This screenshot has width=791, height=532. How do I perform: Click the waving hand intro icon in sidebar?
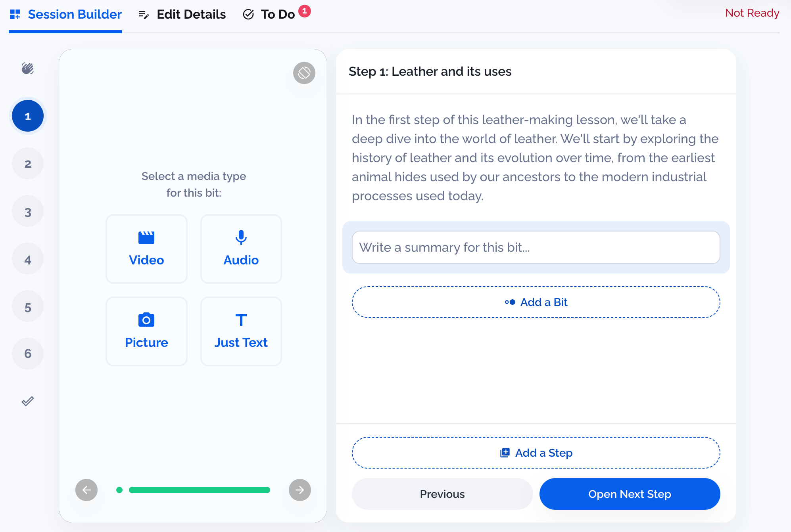point(27,68)
